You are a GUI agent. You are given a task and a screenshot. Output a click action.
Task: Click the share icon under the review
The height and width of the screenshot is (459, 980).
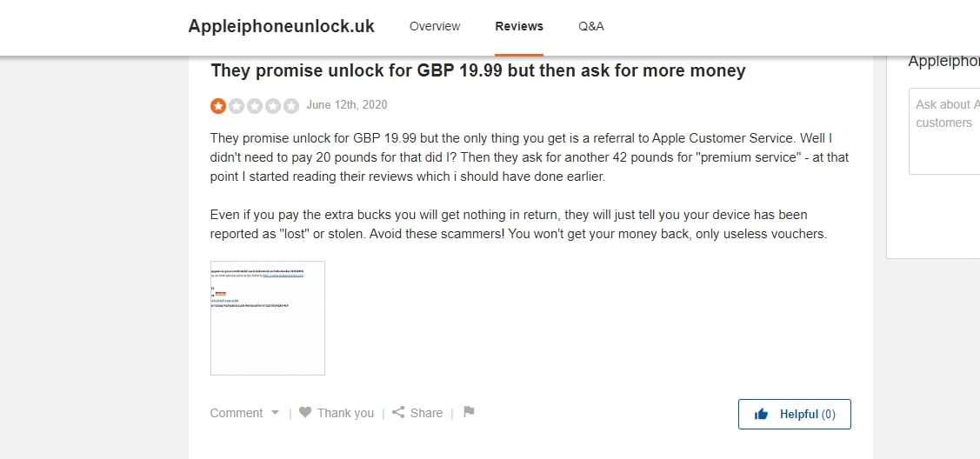(398, 413)
